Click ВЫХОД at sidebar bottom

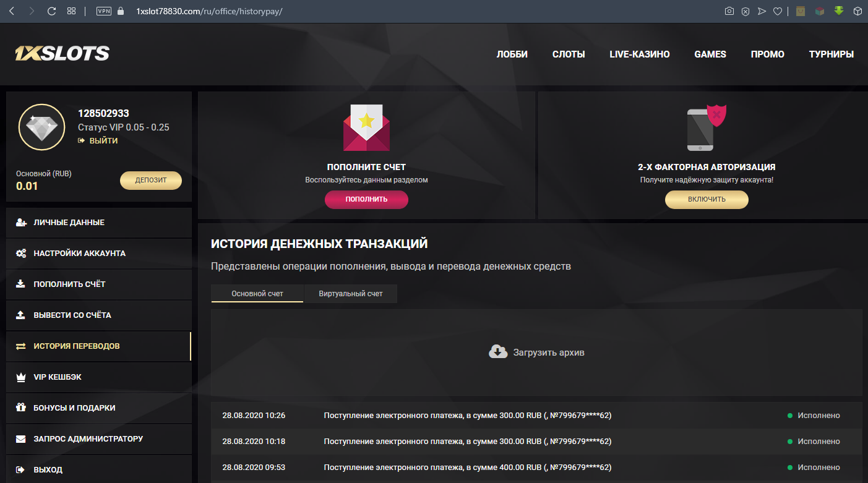99,469
